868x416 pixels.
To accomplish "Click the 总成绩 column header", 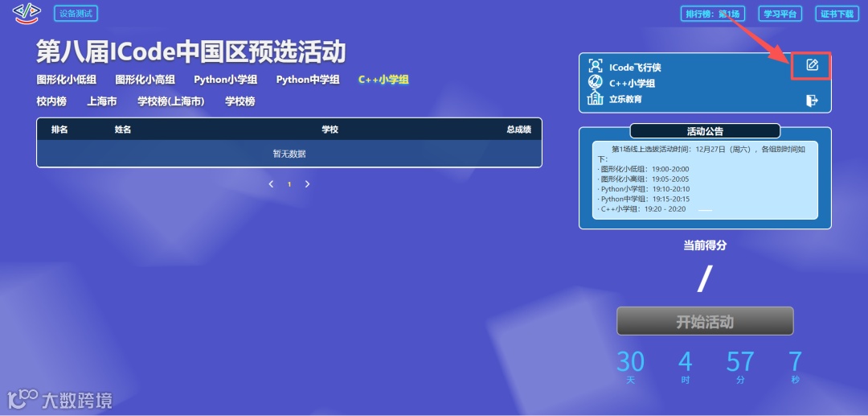I will pos(518,130).
